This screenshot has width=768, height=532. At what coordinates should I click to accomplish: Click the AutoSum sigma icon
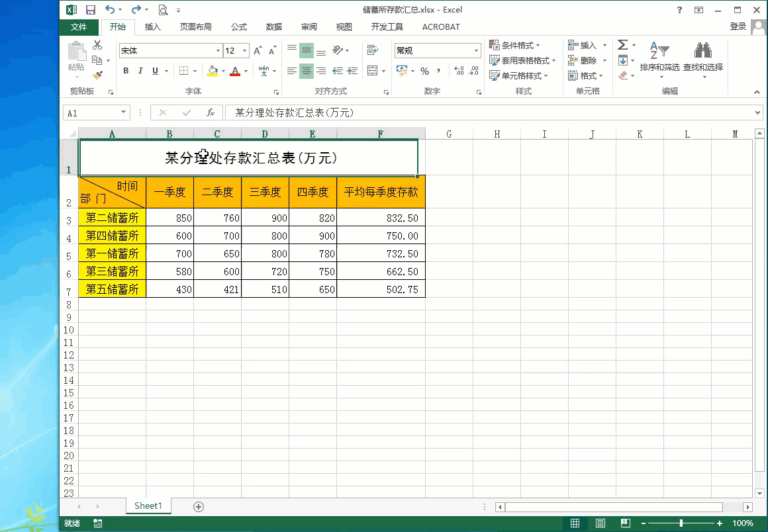(x=622, y=45)
